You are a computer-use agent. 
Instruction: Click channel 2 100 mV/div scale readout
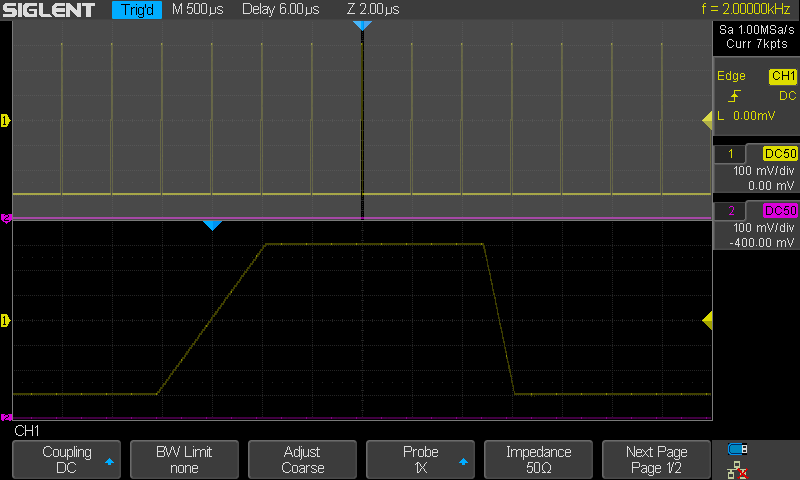(763, 228)
